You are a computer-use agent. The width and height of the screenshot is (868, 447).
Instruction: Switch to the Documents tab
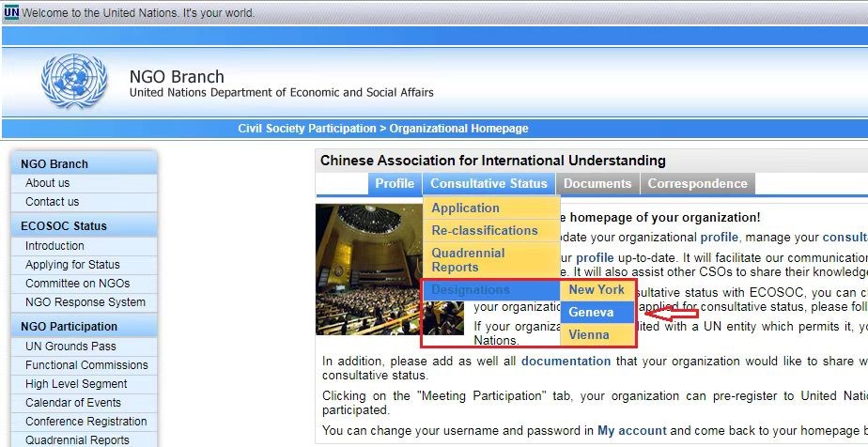point(597,184)
